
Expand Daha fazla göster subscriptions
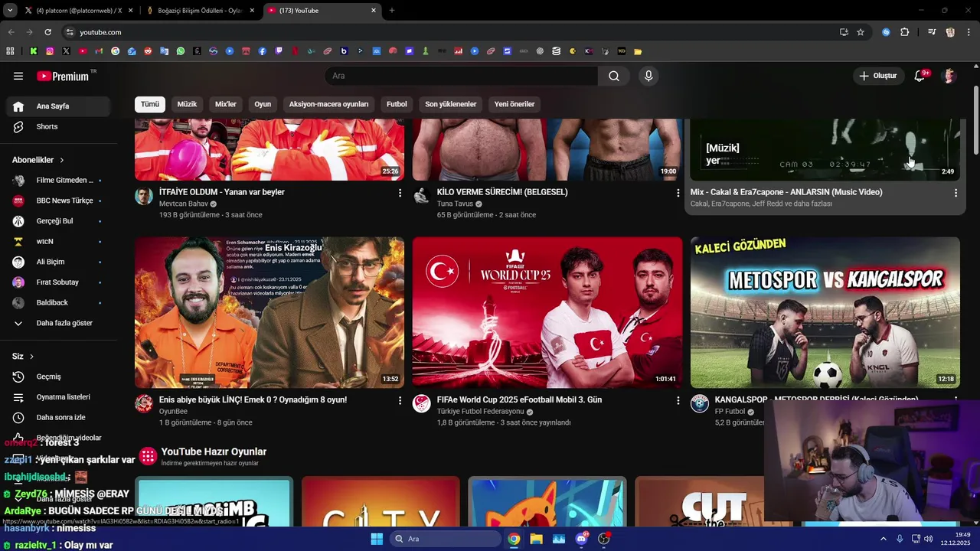[x=58, y=323]
